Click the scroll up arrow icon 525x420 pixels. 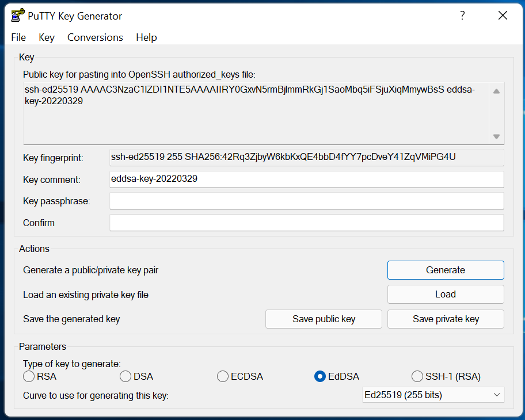click(496, 90)
